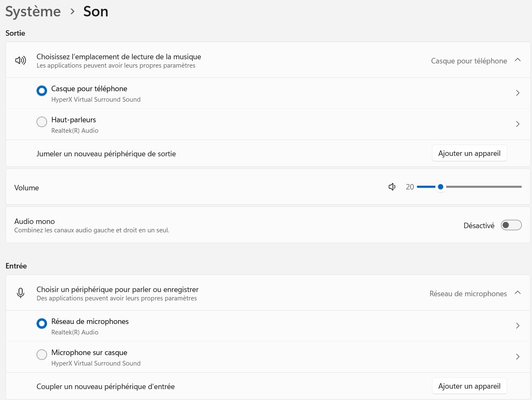The width and height of the screenshot is (532, 400).
Task: Collapse the input device list
Action: click(518, 293)
